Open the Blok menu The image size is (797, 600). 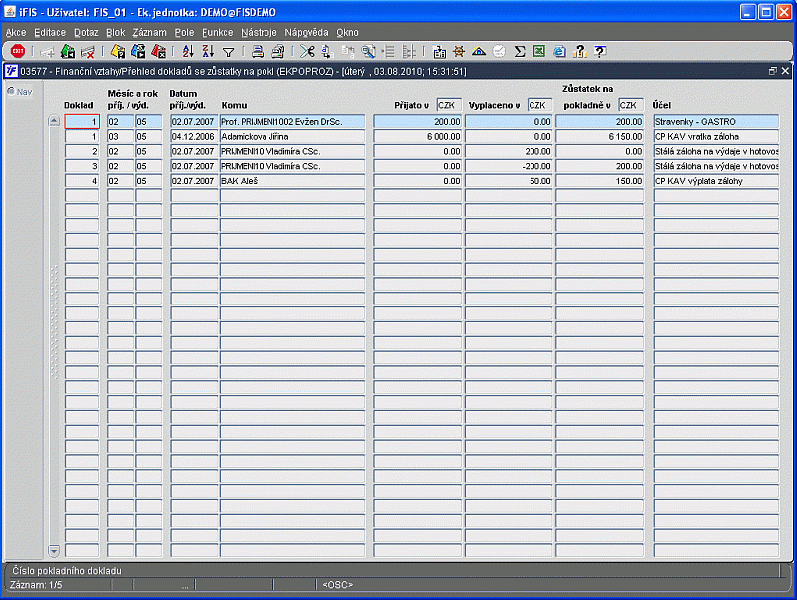[x=115, y=32]
